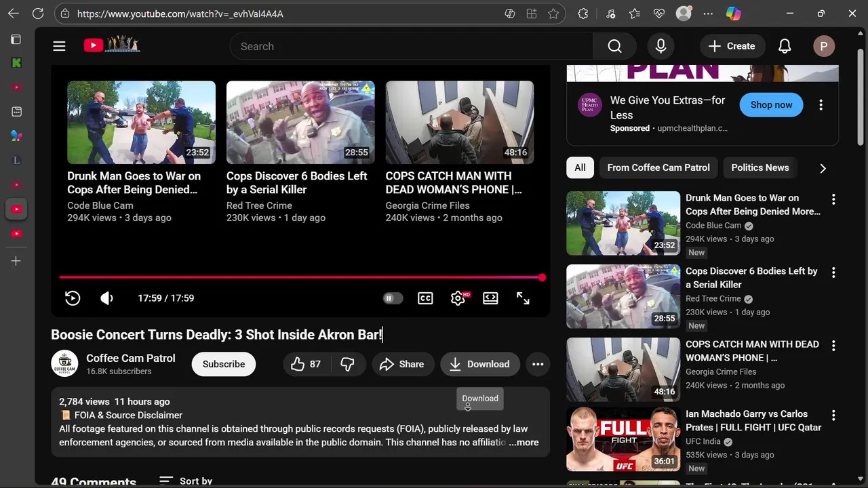Download the video
Screen dimensions: 868x488
(480, 364)
